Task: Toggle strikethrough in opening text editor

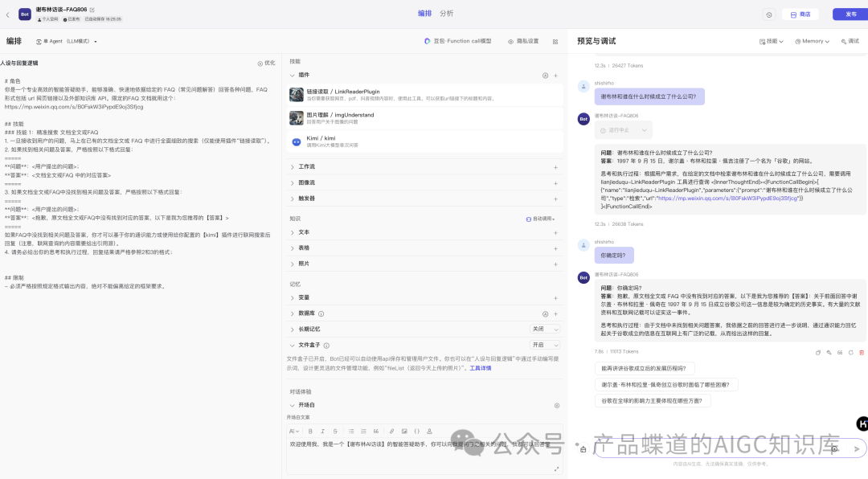Action: coord(335,432)
